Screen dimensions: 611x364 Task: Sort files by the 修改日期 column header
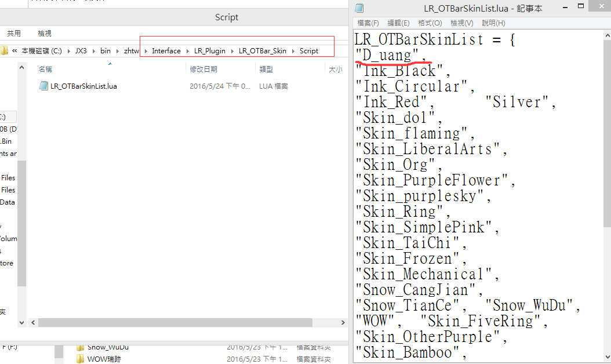[203, 69]
